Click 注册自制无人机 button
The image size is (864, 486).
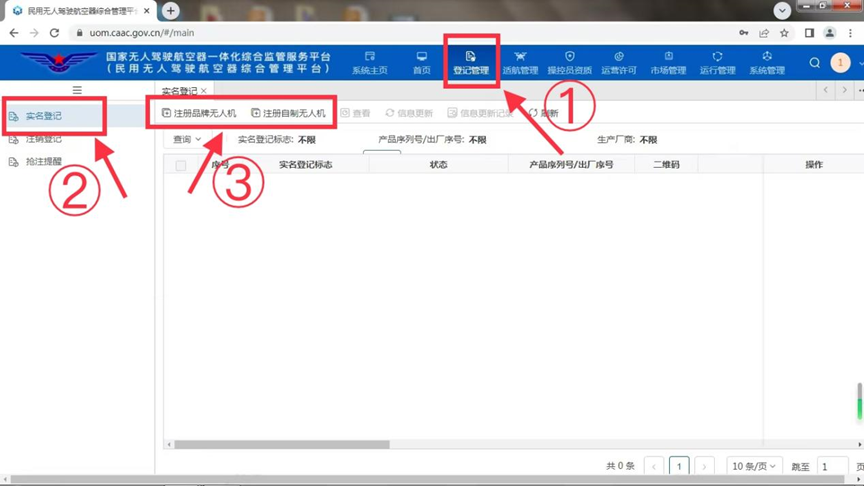(x=288, y=113)
